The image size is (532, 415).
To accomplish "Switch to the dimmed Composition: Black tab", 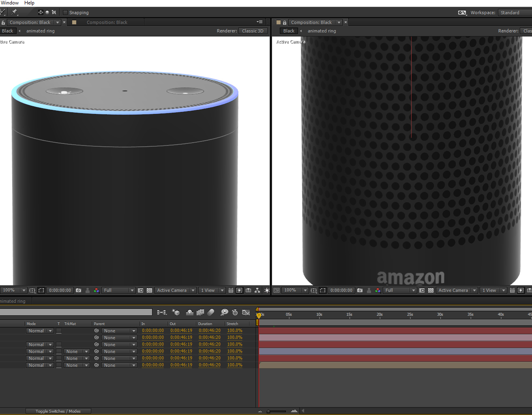I will click(x=107, y=22).
